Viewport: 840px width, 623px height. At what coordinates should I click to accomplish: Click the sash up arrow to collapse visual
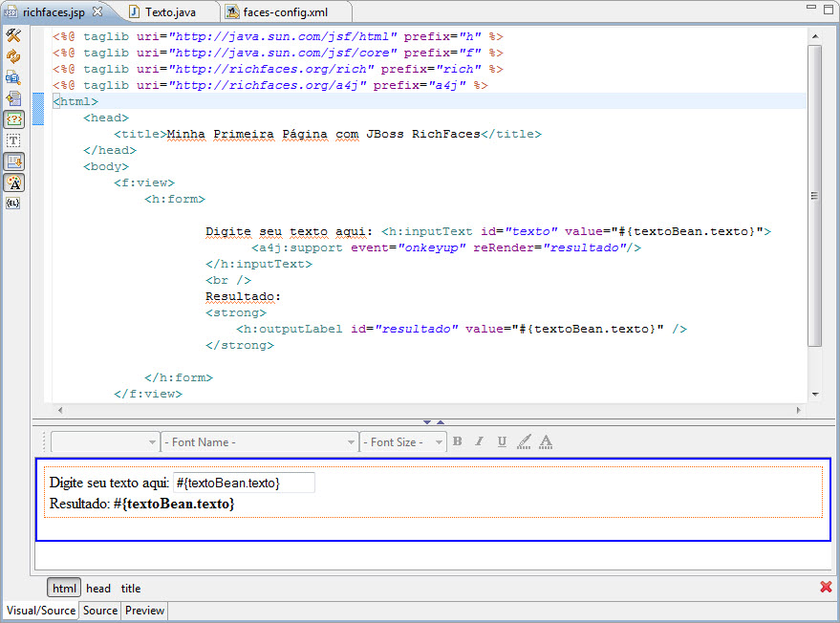[441, 422]
